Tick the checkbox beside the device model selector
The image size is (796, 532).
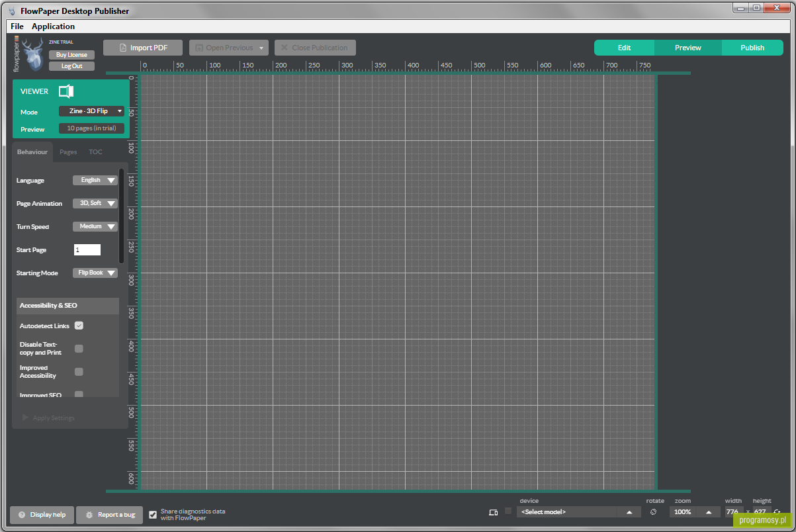click(508, 511)
